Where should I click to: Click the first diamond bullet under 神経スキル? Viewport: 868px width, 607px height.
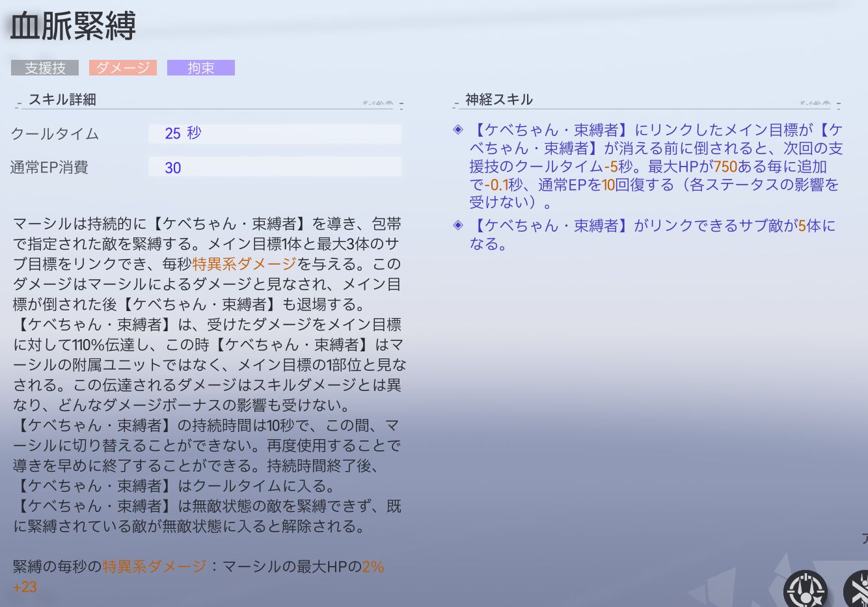(458, 130)
